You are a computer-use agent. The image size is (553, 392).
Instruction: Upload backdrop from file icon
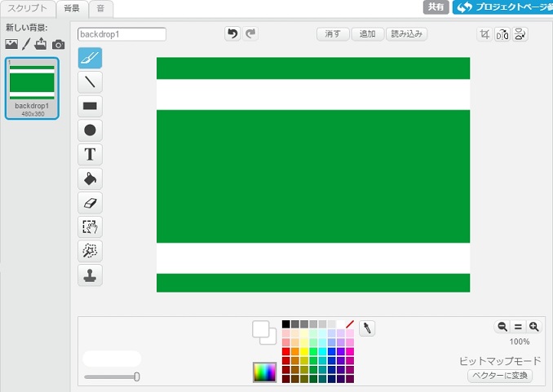[41, 44]
